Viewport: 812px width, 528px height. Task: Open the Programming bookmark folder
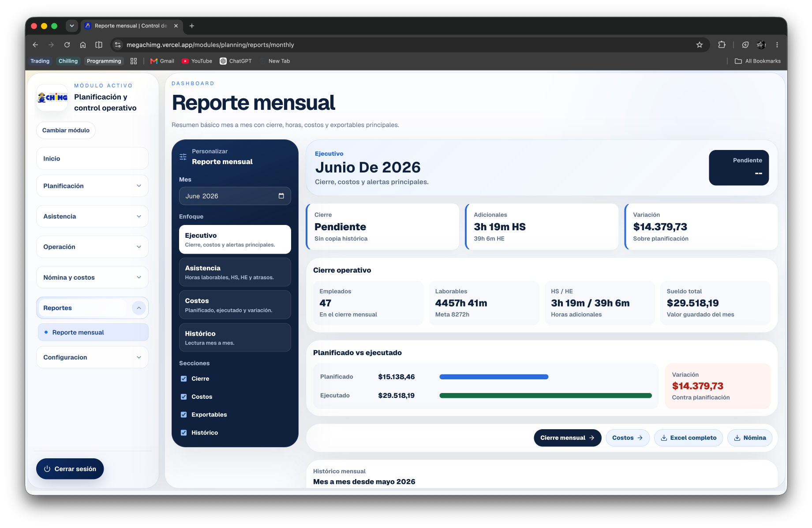(104, 61)
